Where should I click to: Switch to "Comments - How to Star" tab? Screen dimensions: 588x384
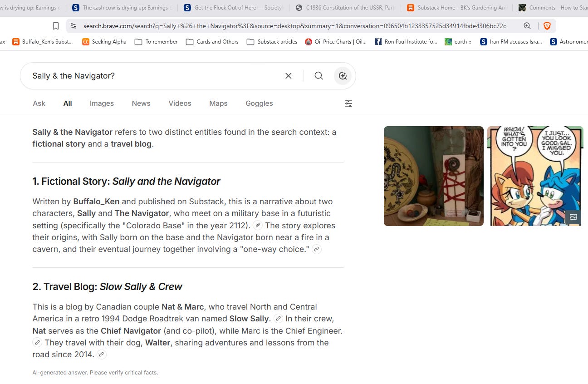pos(551,8)
